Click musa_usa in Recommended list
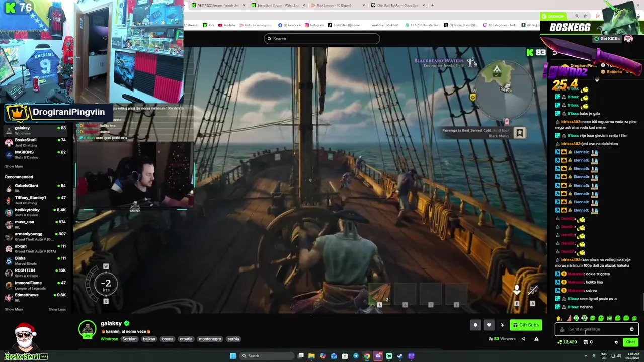Viewport: 644px width, 362px height. tap(35, 224)
